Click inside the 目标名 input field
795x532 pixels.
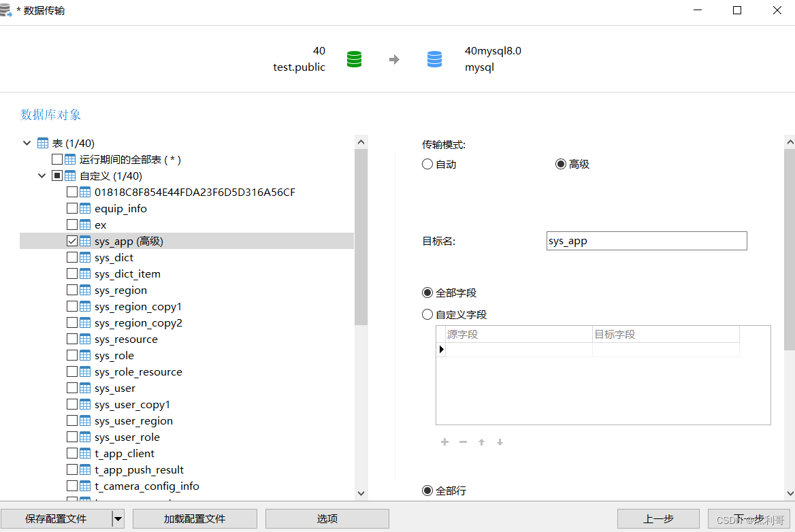coord(646,240)
